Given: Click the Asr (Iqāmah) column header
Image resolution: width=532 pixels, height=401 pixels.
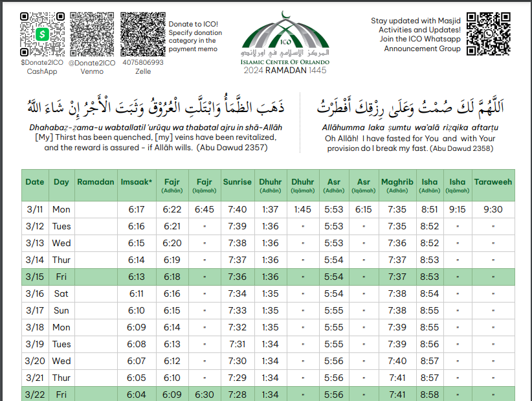Looking at the screenshot, I should click(363, 185).
